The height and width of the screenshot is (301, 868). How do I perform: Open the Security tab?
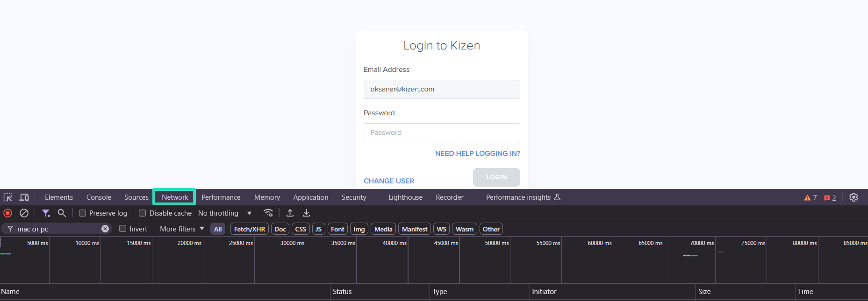[354, 197]
